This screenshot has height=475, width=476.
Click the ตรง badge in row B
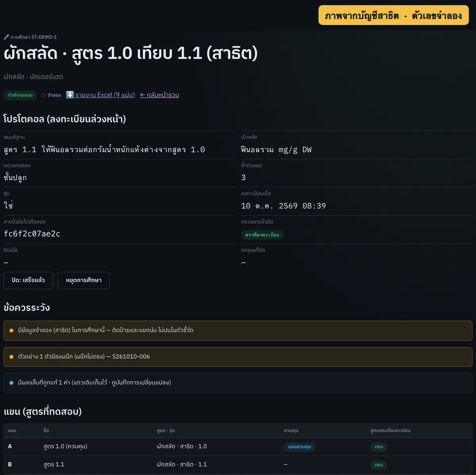tap(379, 465)
